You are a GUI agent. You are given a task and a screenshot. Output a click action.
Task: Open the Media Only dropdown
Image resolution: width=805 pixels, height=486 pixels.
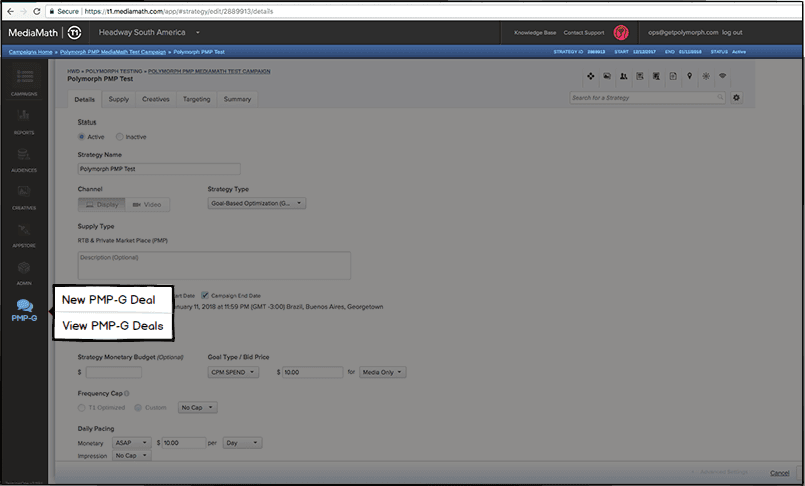pos(382,372)
